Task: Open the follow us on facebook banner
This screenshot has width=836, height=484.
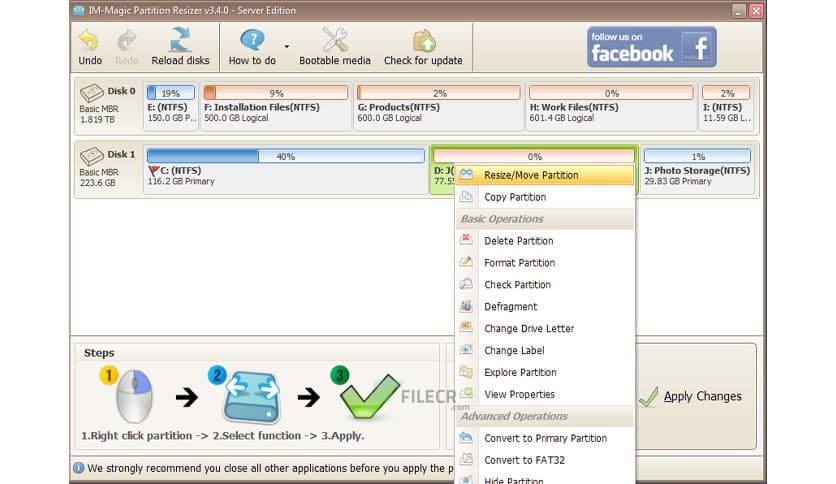Action: click(652, 47)
